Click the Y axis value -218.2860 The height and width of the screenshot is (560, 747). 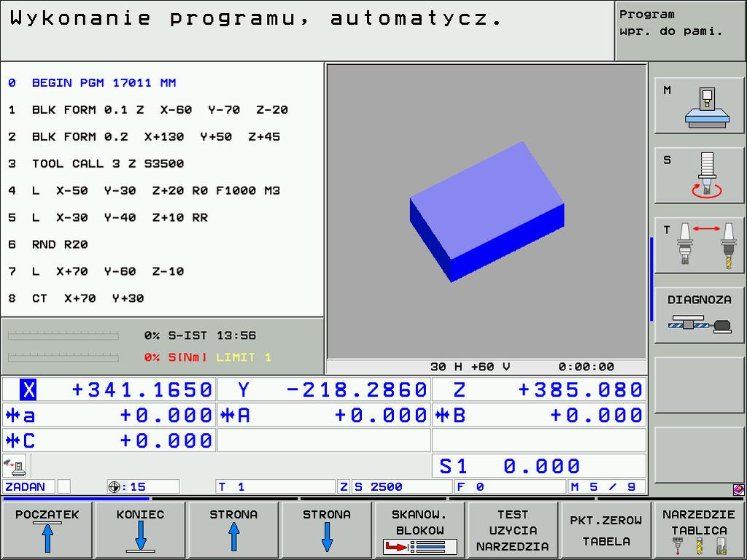coord(356,389)
